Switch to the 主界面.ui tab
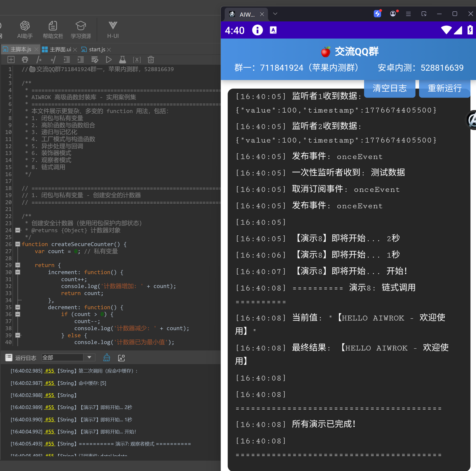 click(x=60, y=50)
